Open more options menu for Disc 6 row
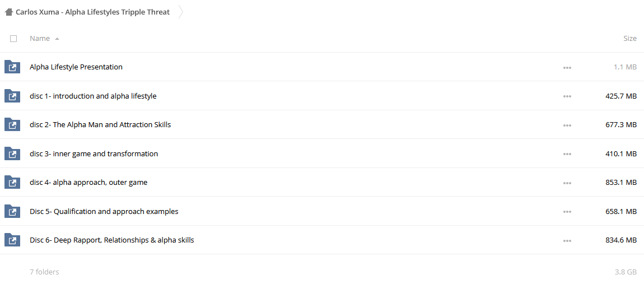The width and height of the screenshot is (644, 284). pyautogui.click(x=567, y=241)
